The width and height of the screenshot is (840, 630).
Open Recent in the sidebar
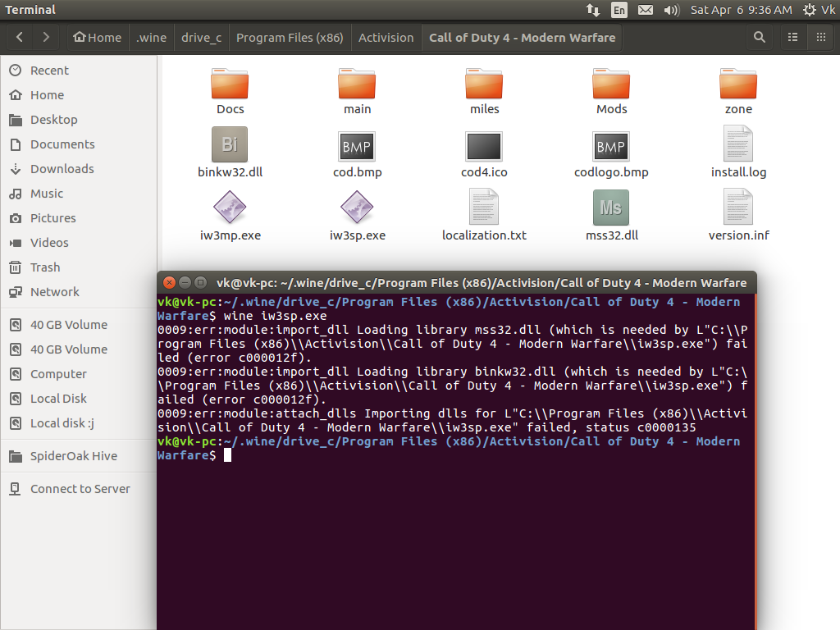79,71
